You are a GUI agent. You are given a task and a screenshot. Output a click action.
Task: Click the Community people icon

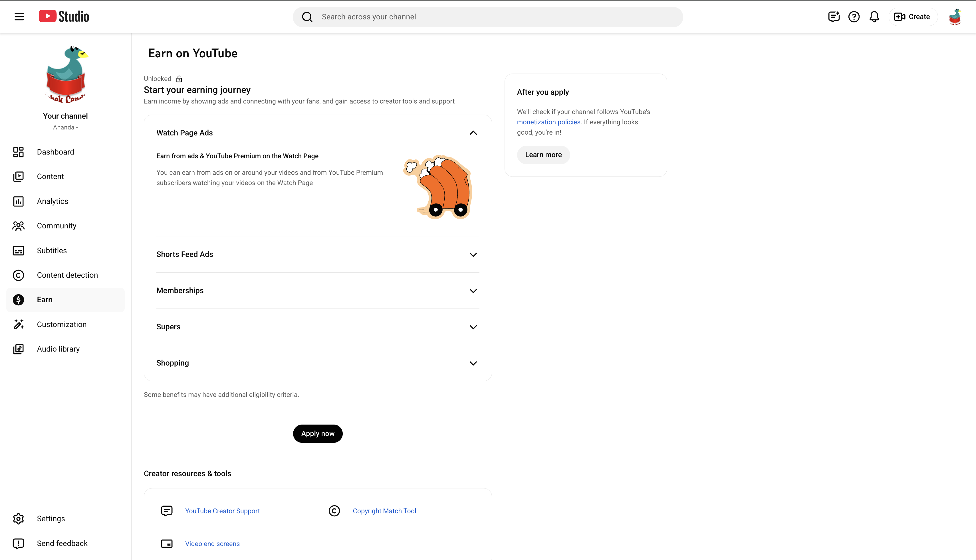coord(19,226)
